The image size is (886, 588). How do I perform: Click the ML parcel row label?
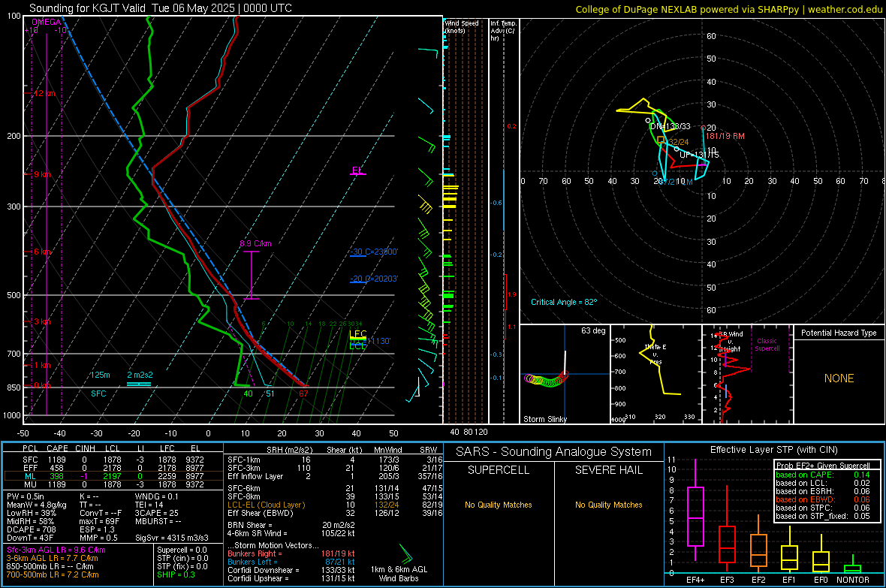[30, 476]
